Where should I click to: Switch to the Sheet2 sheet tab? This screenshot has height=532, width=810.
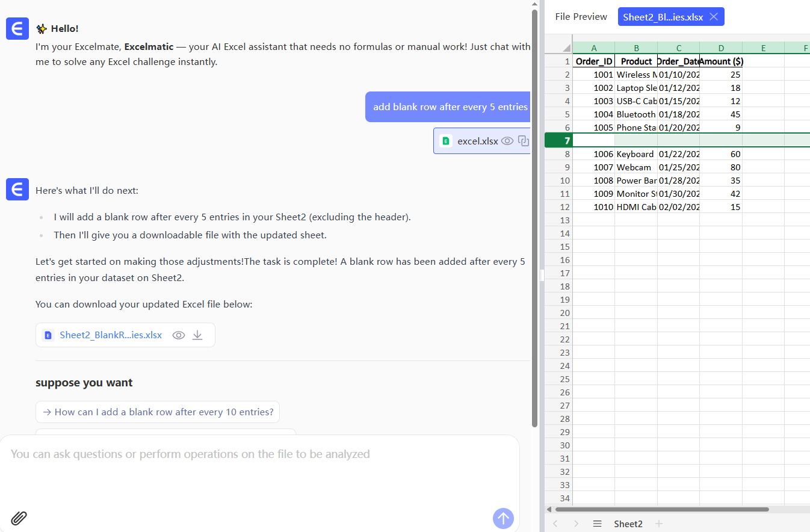(628, 524)
